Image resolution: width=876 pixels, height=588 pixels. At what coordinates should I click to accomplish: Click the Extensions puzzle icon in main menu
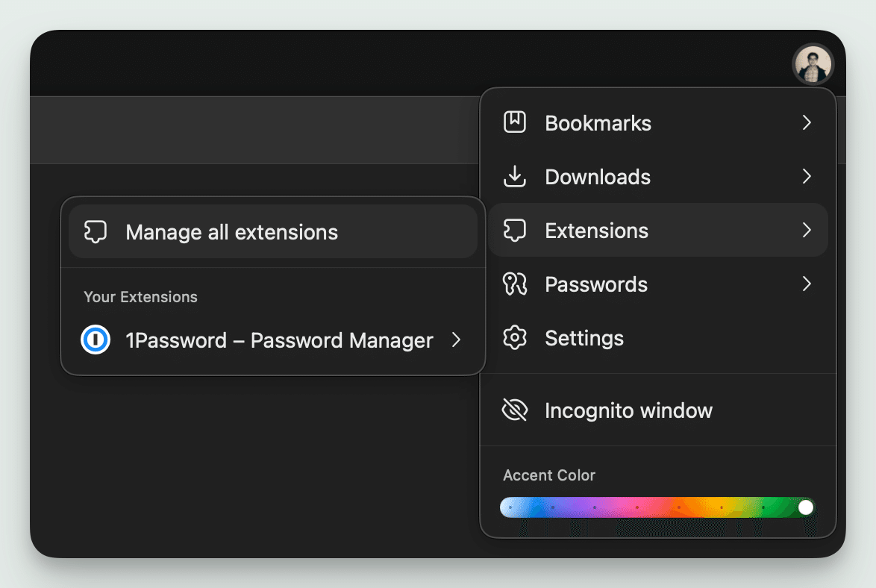515,231
